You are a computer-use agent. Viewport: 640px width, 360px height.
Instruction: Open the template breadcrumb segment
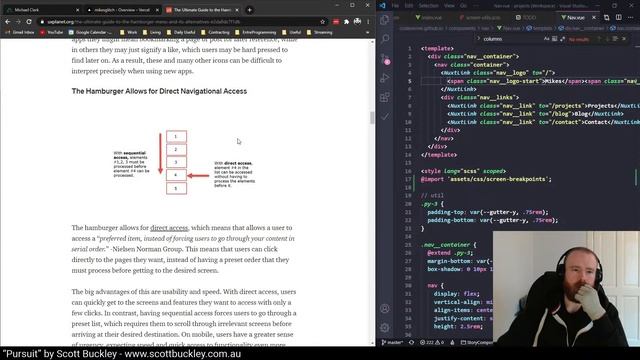pos(540,28)
